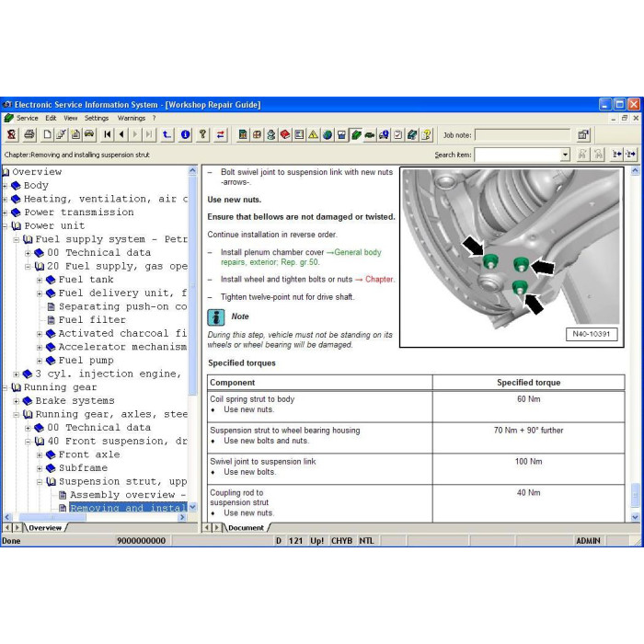Click the teal book toolbar icon
Viewport: 644px width, 644px height.
click(x=412, y=134)
